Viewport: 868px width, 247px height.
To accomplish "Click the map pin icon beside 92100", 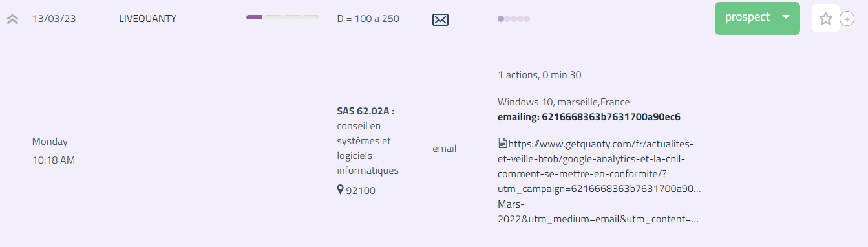I will pos(341,190).
